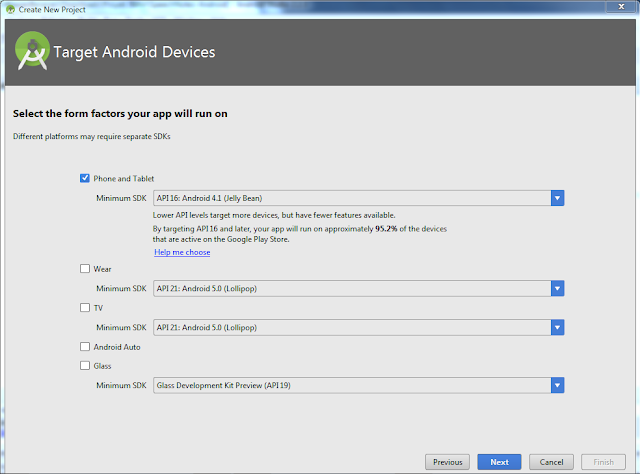Check the Android Auto checkbox
This screenshot has height=474, width=640.
coord(84,346)
